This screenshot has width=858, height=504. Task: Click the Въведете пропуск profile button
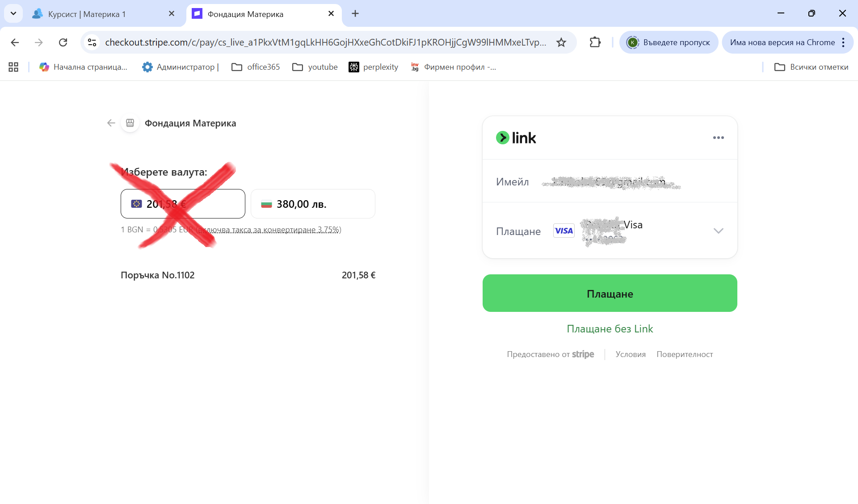click(669, 42)
